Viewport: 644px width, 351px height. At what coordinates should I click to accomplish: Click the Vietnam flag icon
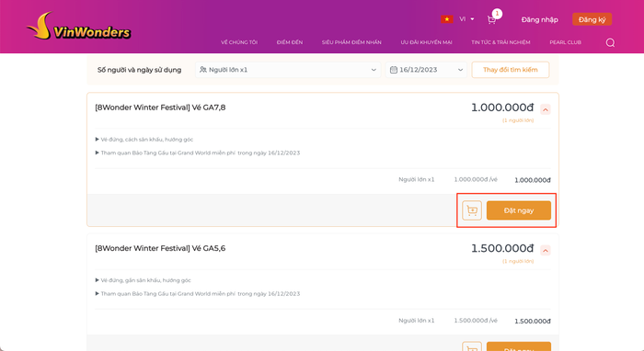(x=447, y=19)
